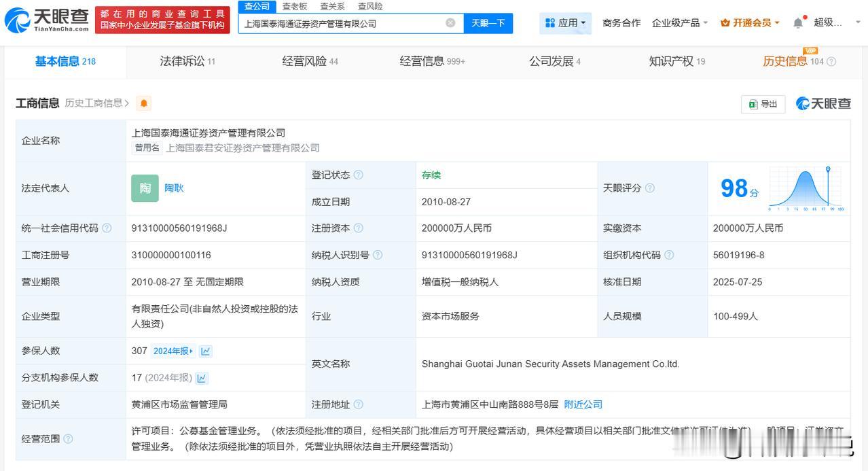Screen dimensions: 868x471
Task: Expand the 2024年报 year selector
Action: (x=173, y=351)
